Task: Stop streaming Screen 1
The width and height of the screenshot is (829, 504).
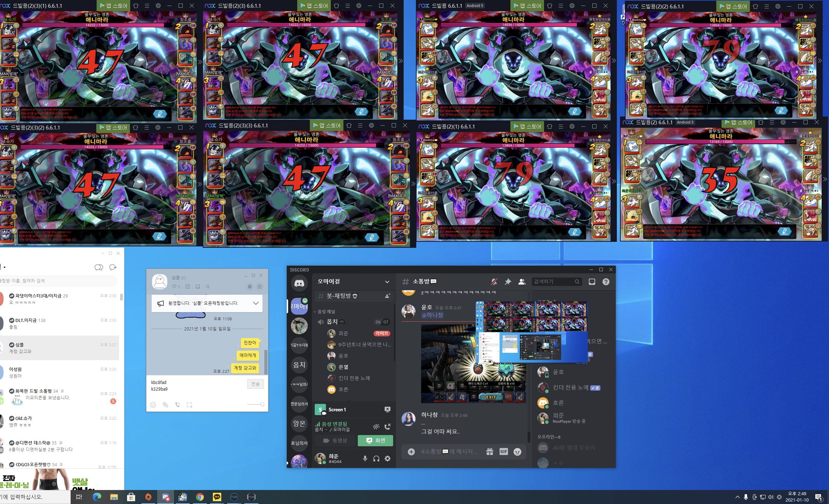Action: tap(388, 409)
